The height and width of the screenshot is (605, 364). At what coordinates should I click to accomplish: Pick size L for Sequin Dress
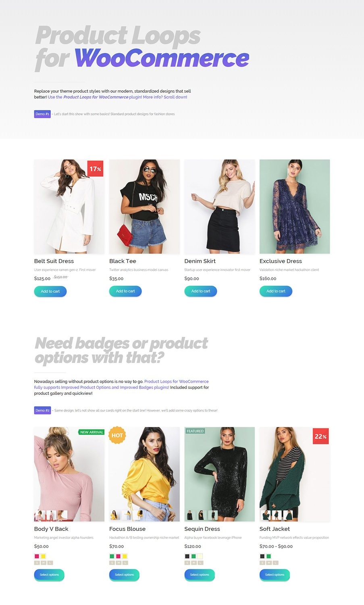(200, 563)
